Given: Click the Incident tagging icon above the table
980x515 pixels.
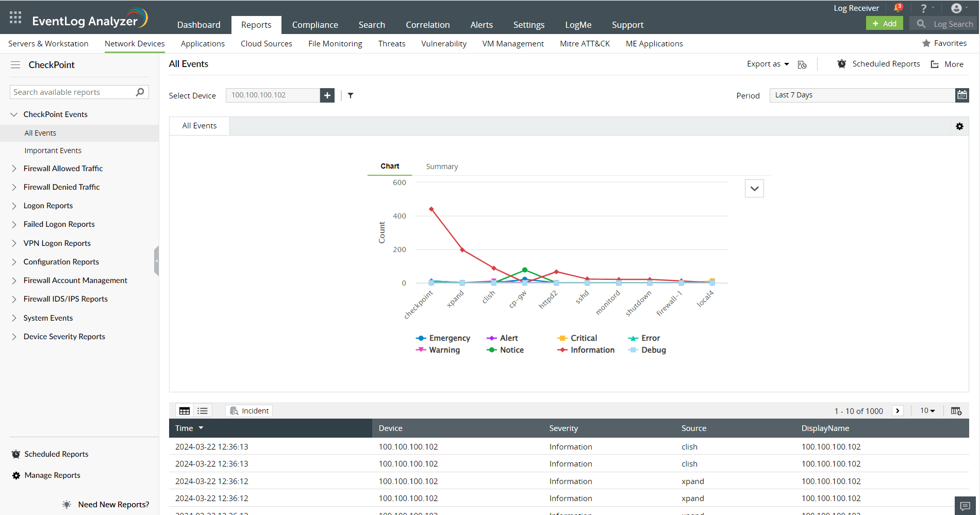Looking at the screenshot, I should tap(248, 410).
